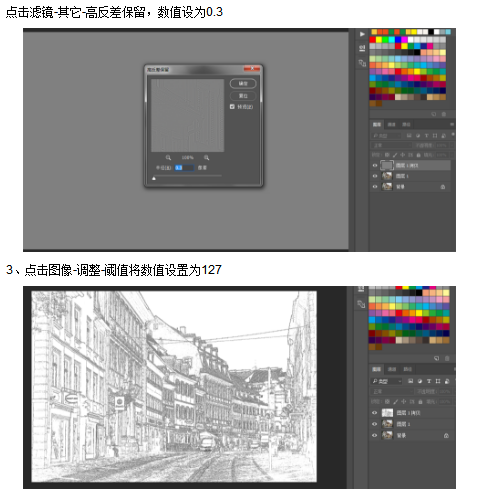Viewport: 482px width, 493px height.
Task: Lock position move icon in High Pass screenshot
Action: [402, 155]
